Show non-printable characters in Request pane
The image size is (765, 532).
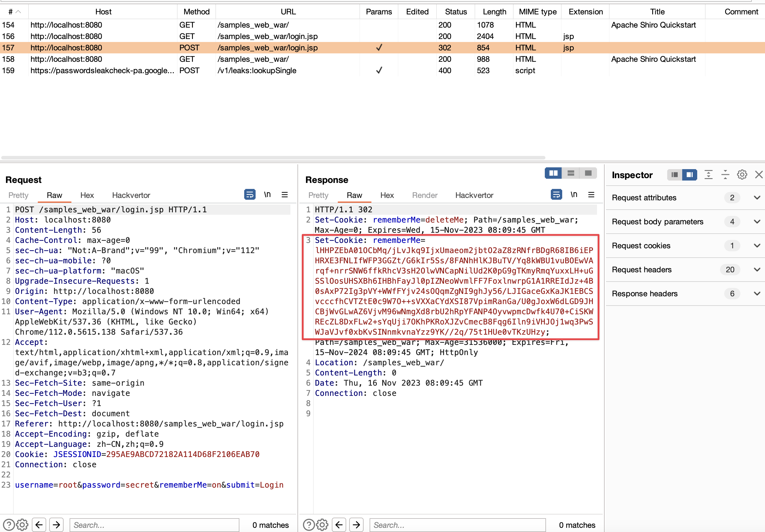[267, 195]
